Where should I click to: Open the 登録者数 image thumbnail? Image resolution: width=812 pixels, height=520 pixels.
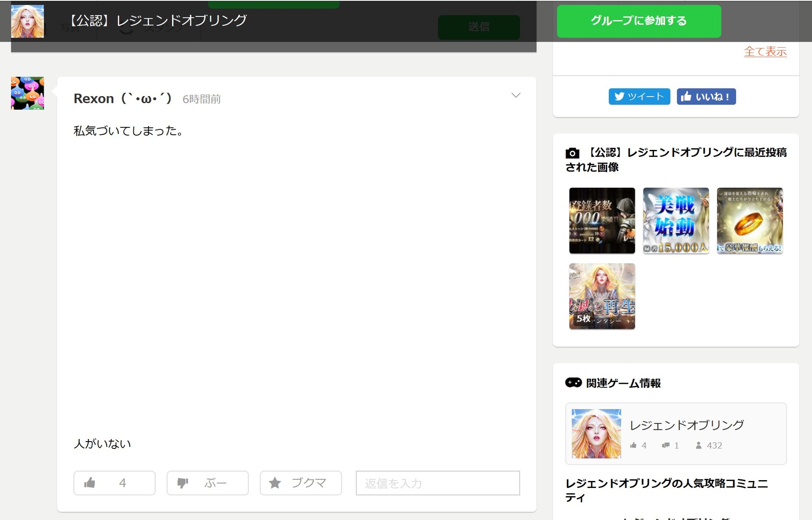pos(602,221)
